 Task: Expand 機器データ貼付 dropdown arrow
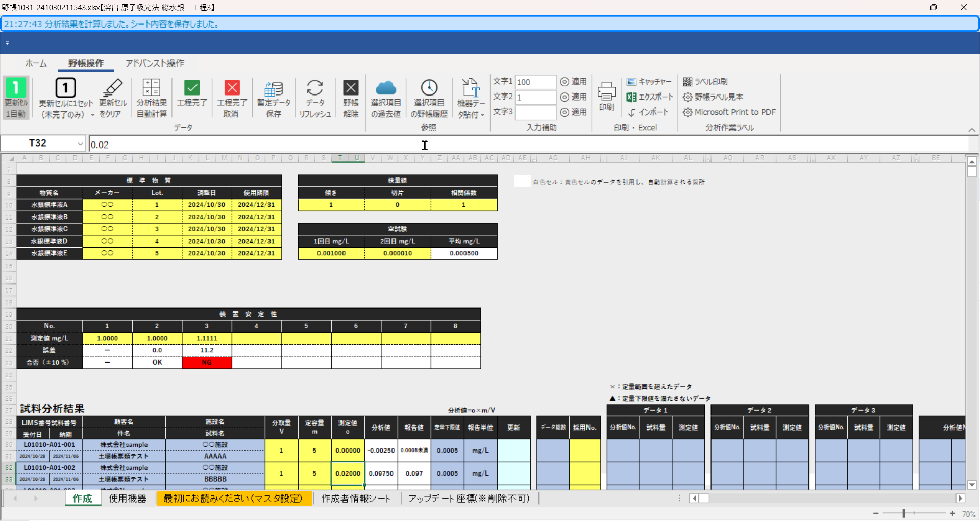pyautogui.click(x=482, y=115)
